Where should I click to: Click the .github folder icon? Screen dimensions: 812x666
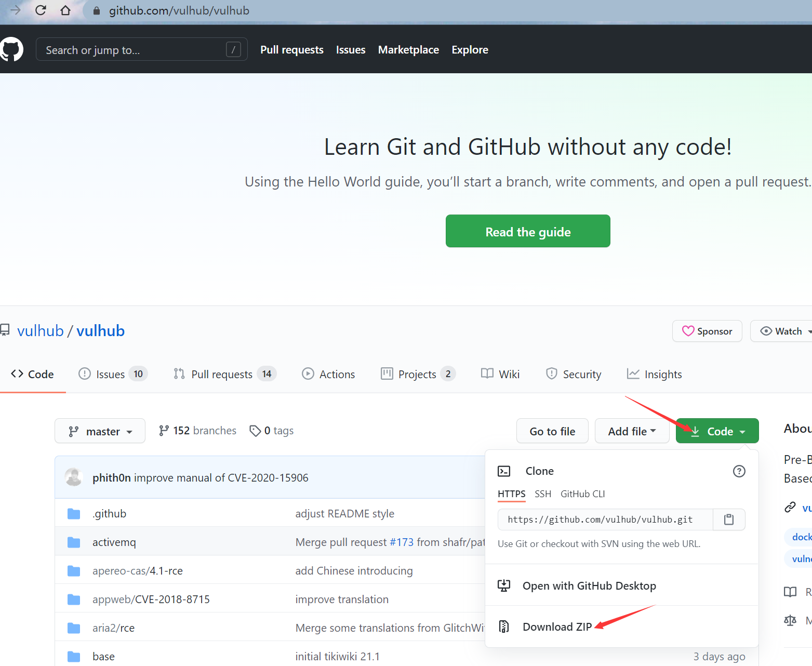pos(74,514)
